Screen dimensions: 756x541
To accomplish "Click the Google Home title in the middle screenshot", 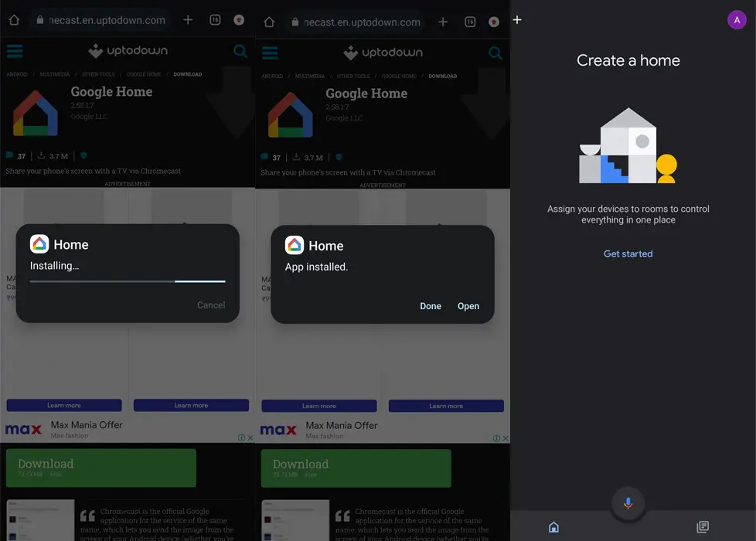I will point(366,94).
